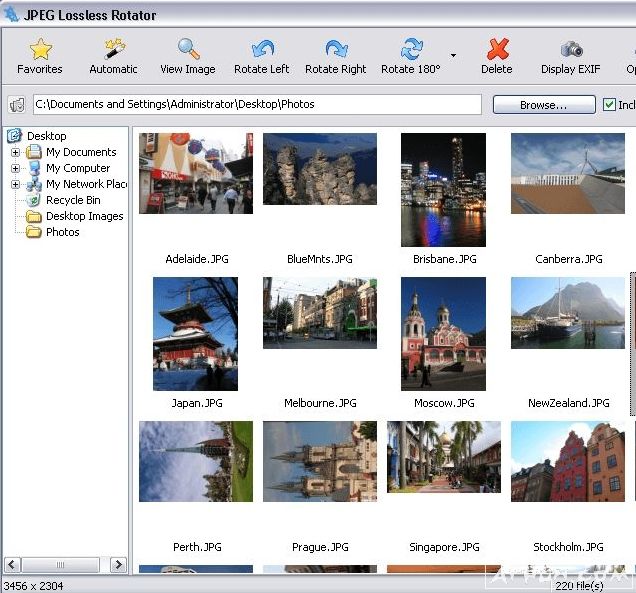
Task: Click tree panel horizontal scrollbar thumb
Action: click(60, 565)
